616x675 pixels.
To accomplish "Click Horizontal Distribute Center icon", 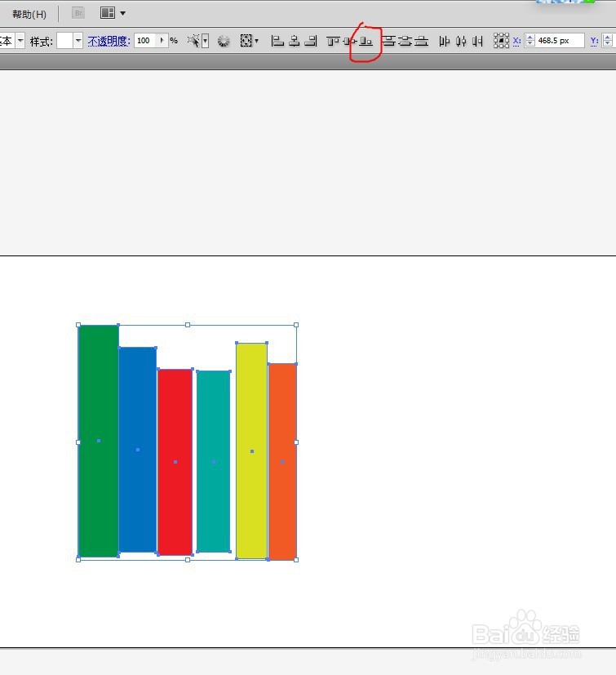I will (461, 42).
